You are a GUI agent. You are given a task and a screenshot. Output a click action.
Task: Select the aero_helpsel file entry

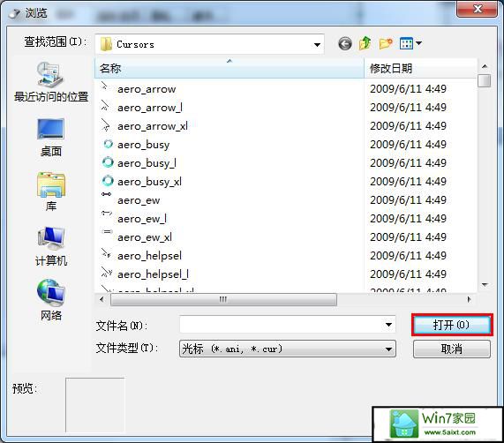[149, 256]
